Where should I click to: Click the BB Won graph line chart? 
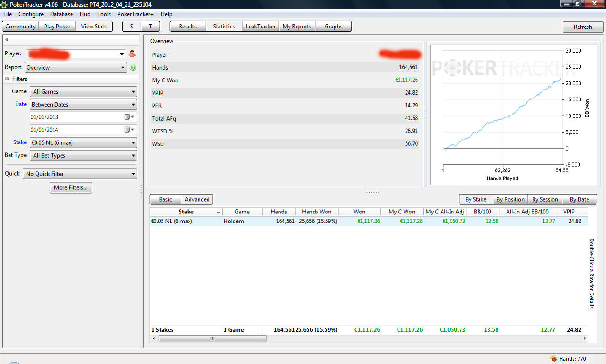[x=502, y=107]
